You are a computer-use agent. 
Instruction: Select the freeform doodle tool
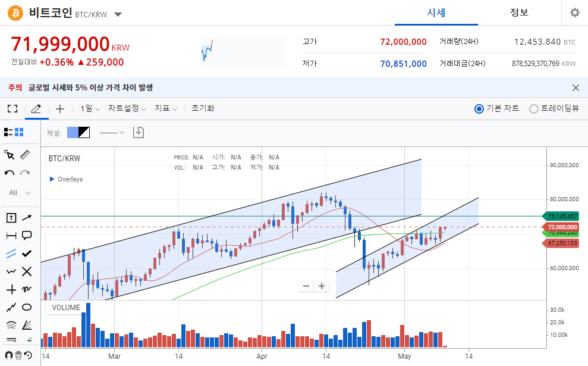tap(27, 289)
